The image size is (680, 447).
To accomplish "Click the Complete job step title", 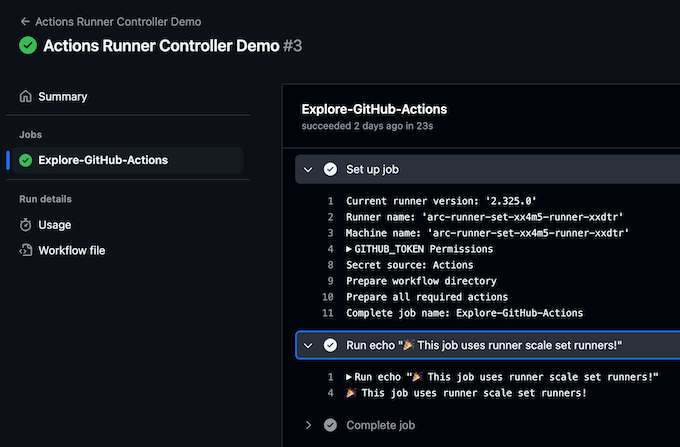I will point(380,425).
